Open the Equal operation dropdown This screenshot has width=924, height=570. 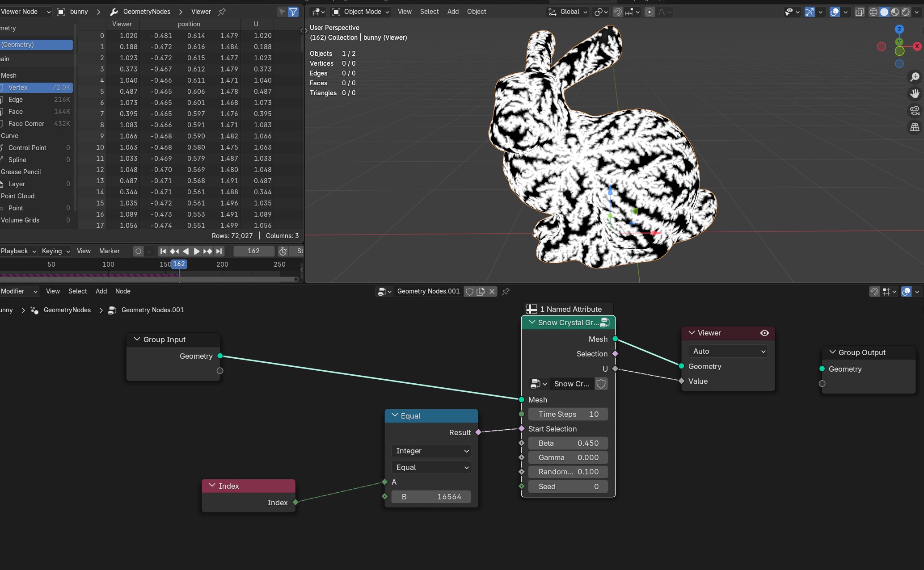coord(431,467)
